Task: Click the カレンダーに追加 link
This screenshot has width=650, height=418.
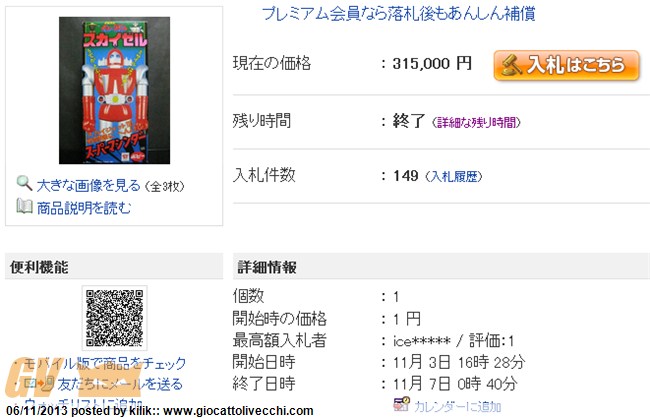Action: [x=457, y=406]
